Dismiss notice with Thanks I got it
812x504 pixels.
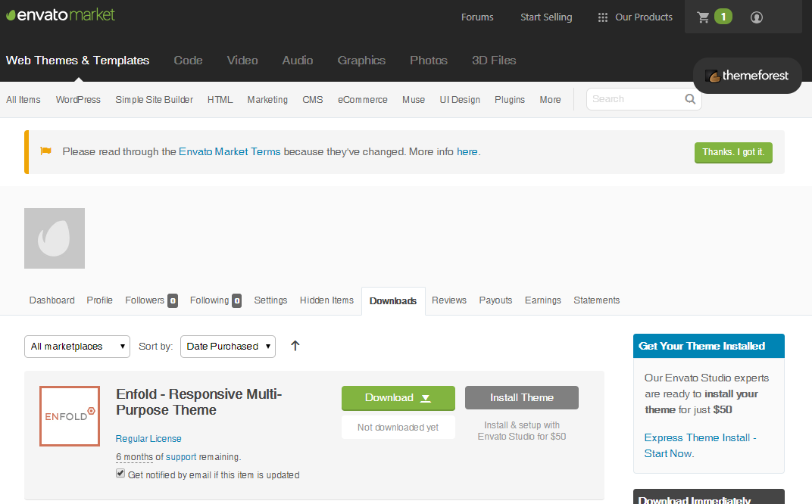[x=732, y=152]
